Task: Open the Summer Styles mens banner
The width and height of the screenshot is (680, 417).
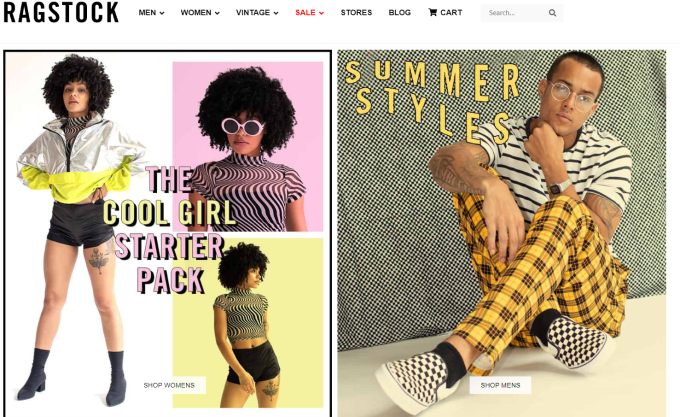Action: [502, 234]
